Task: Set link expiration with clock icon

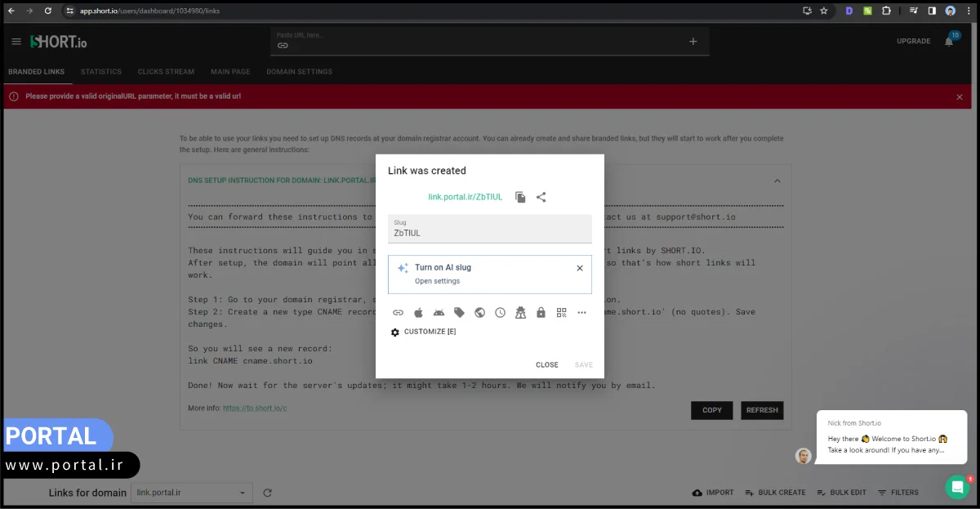Action: pos(500,313)
